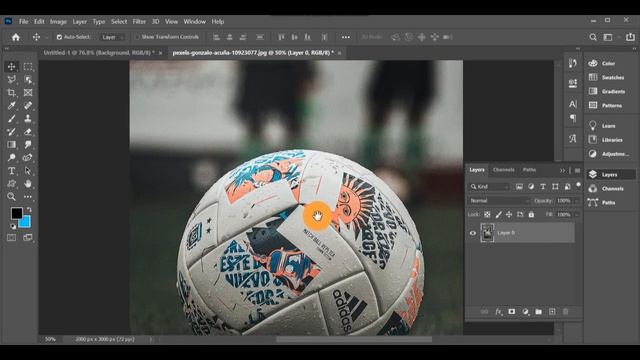Add a layer style with fx icon
Screen dimensions: 640x360
tap(498, 311)
